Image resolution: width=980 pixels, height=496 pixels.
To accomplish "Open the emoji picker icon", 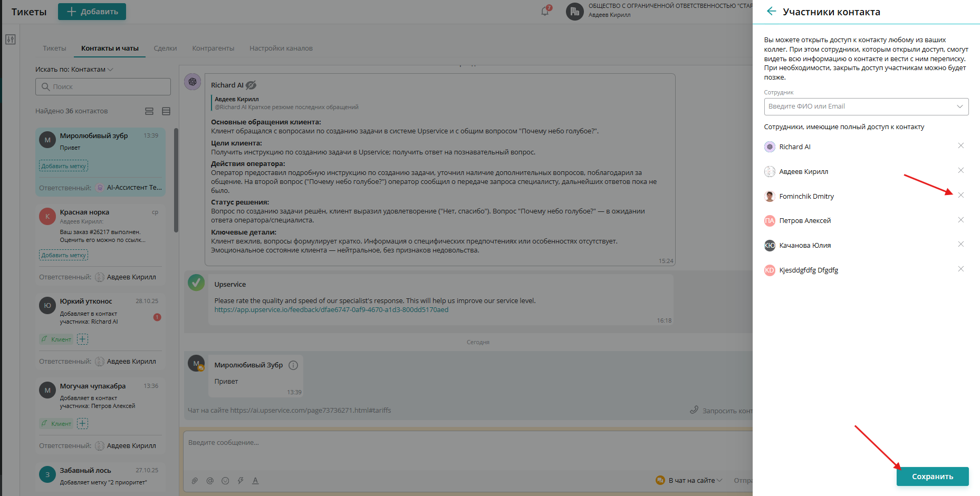I will pyautogui.click(x=225, y=481).
